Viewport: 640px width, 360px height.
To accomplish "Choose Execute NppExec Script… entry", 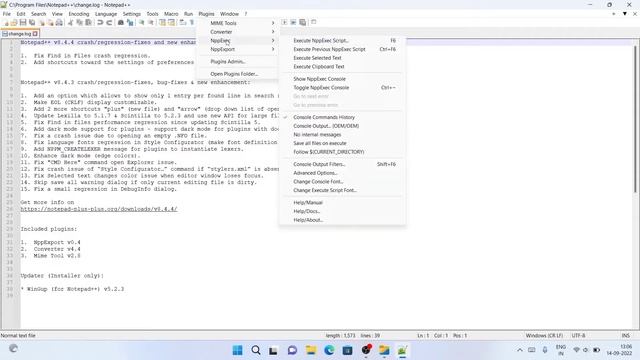I will click(x=342, y=40).
